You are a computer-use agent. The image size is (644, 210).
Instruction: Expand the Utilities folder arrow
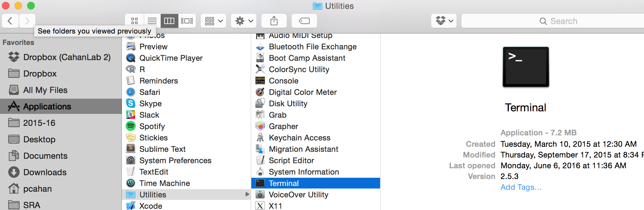tap(247, 195)
